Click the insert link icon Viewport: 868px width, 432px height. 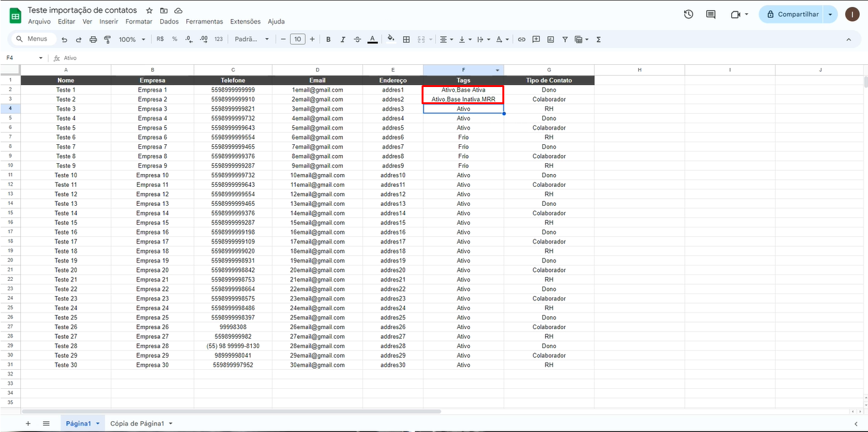(x=521, y=39)
